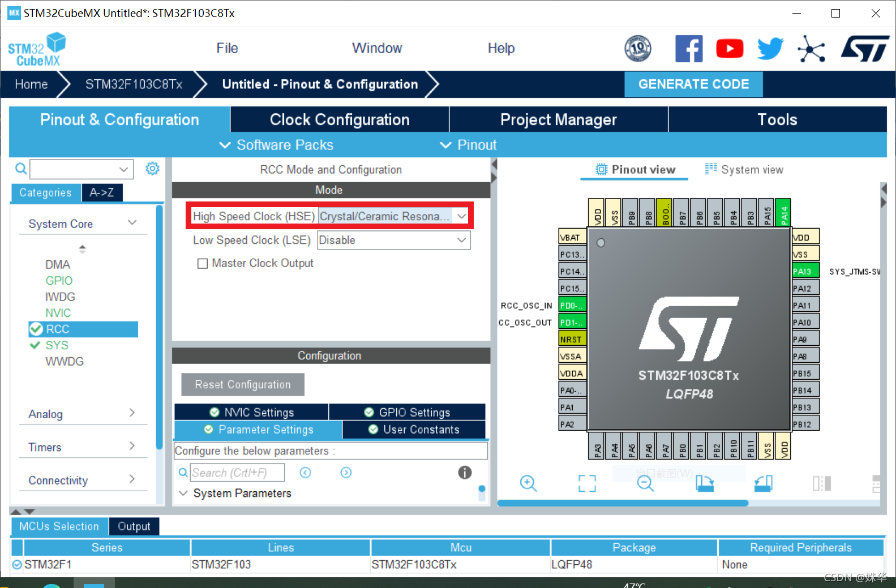Select the DMA peripheral item
Image resolution: width=896 pixels, height=588 pixels.
point(58,264)
